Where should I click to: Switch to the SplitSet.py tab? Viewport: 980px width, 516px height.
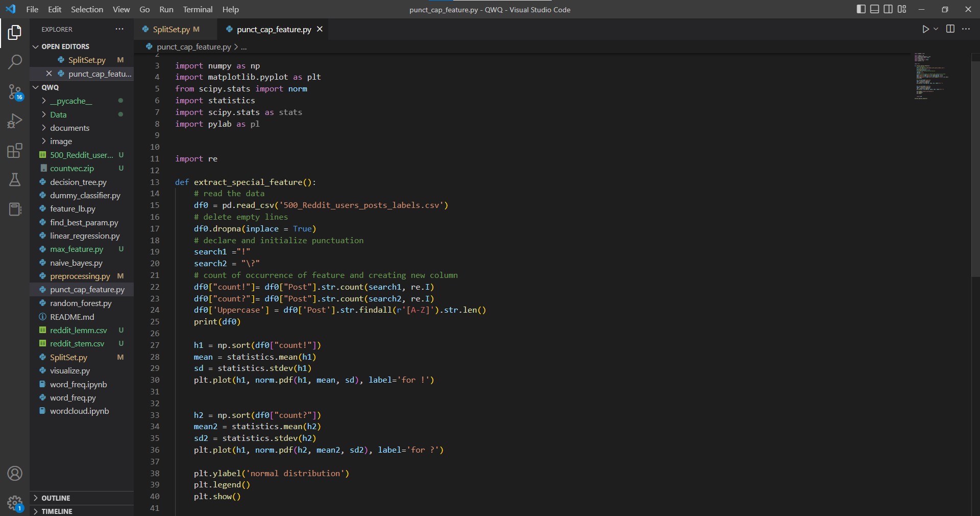pos(176,29)
